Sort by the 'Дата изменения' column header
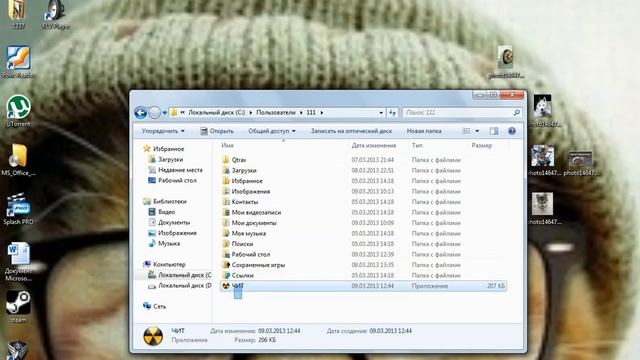This screenshot has width=640, height=360. coord(374,145)
